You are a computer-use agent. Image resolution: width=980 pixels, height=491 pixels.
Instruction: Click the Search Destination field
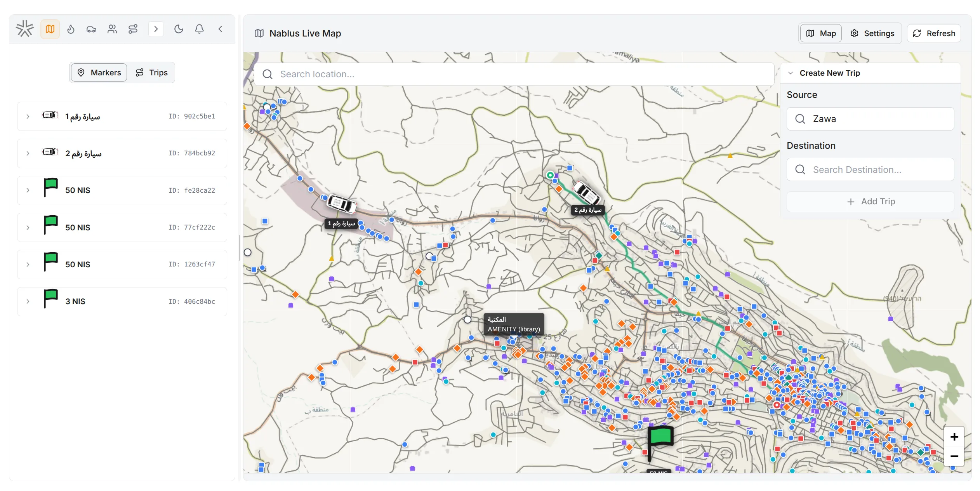(871, 170)
